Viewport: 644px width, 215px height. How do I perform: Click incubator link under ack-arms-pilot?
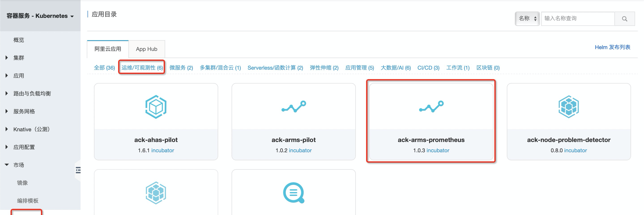300,150
